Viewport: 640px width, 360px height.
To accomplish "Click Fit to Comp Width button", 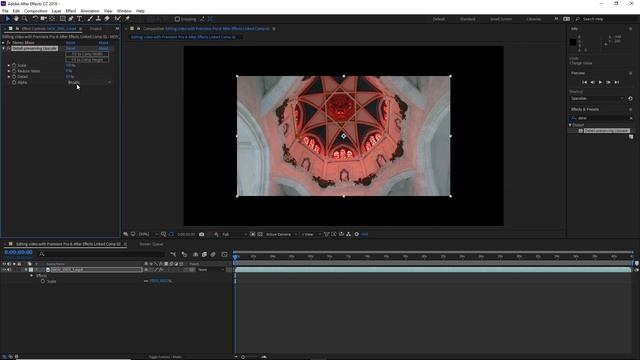I will point(87,54).
